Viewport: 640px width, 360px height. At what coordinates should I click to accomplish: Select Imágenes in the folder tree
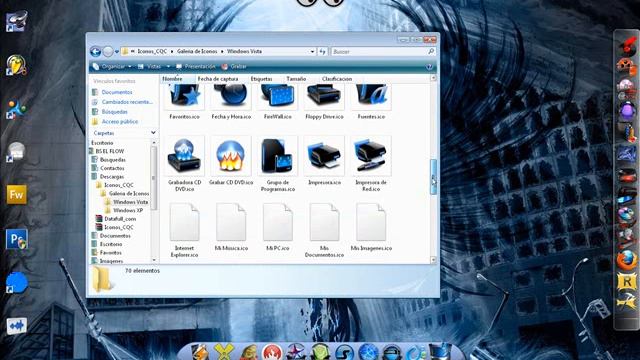point(111,261)
